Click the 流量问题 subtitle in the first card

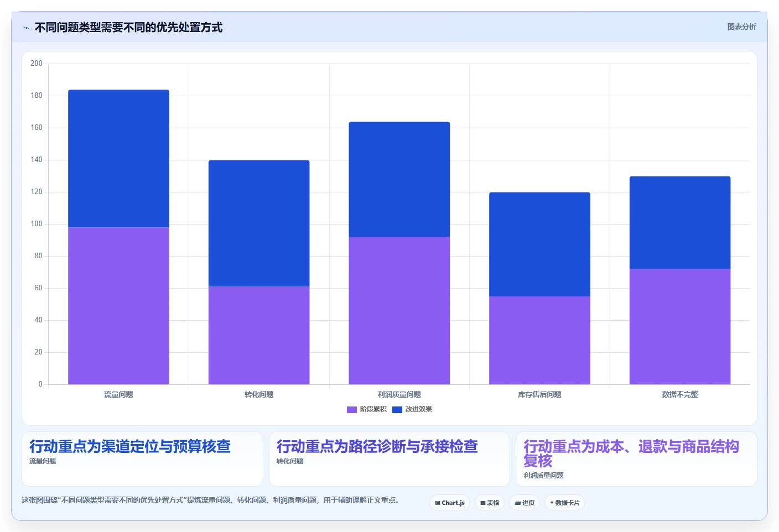[43, 461]
